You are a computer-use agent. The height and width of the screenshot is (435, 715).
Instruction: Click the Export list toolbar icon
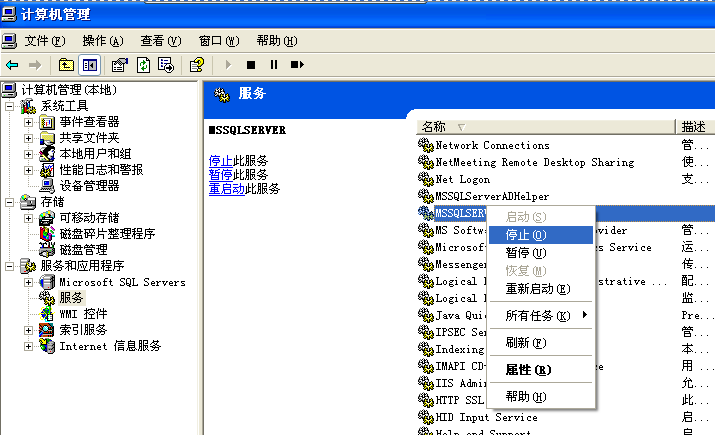tap(166, 65)
